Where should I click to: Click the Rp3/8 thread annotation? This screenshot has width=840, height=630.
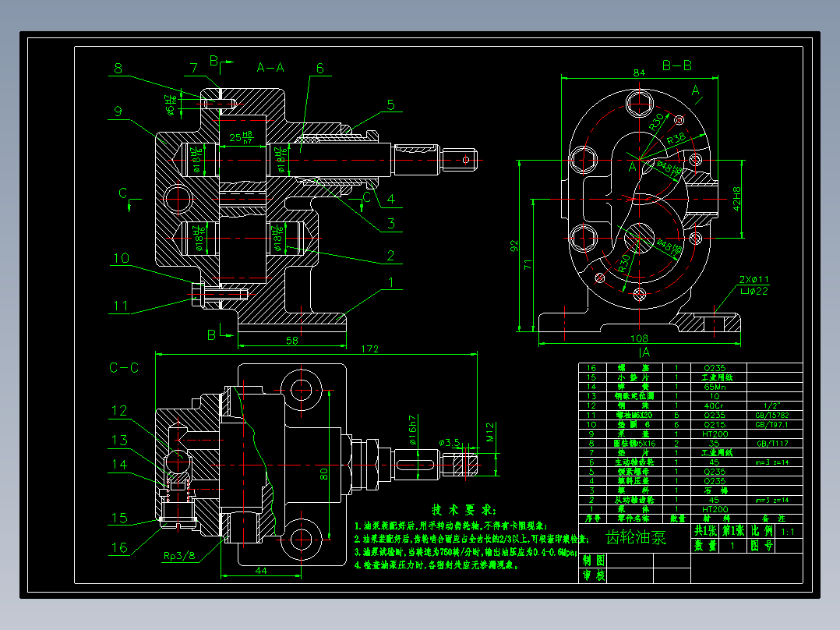pos(179,555)
